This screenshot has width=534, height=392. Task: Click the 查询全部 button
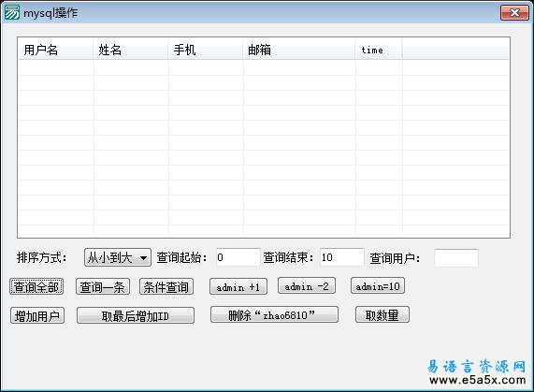[x=36, y=286]
